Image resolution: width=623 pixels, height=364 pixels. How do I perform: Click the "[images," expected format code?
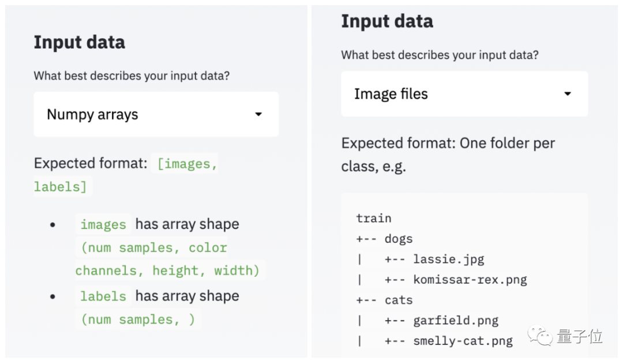tap(187, 164)
